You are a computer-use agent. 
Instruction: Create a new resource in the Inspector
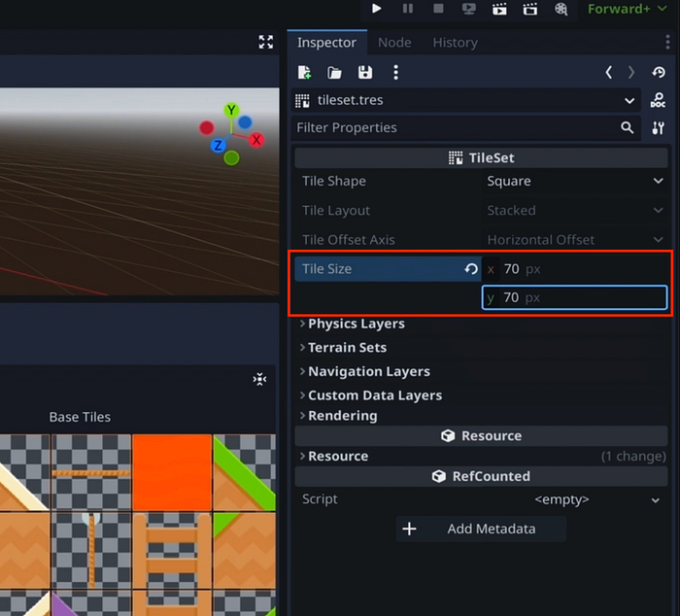[x=304, y=73]
